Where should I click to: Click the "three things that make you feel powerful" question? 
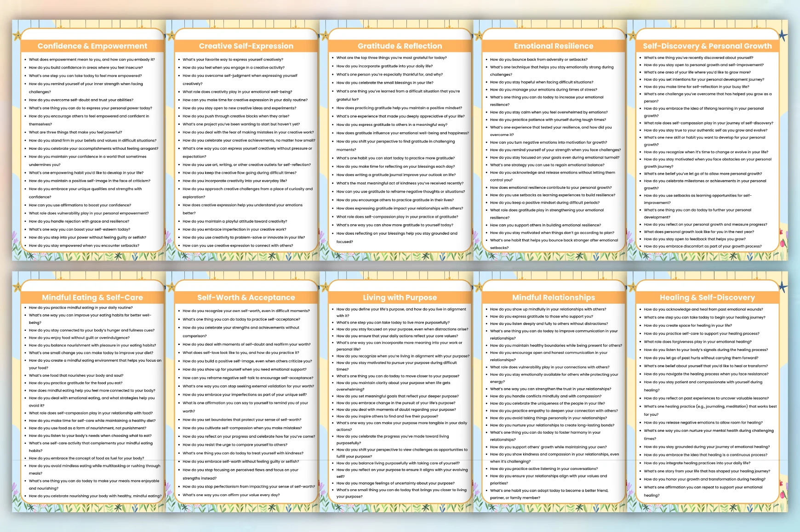[75, 132]
